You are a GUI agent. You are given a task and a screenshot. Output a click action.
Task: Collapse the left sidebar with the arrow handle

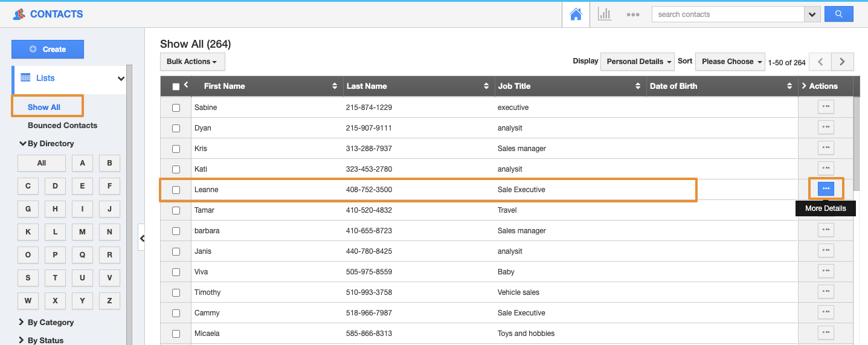click(142, 239)
